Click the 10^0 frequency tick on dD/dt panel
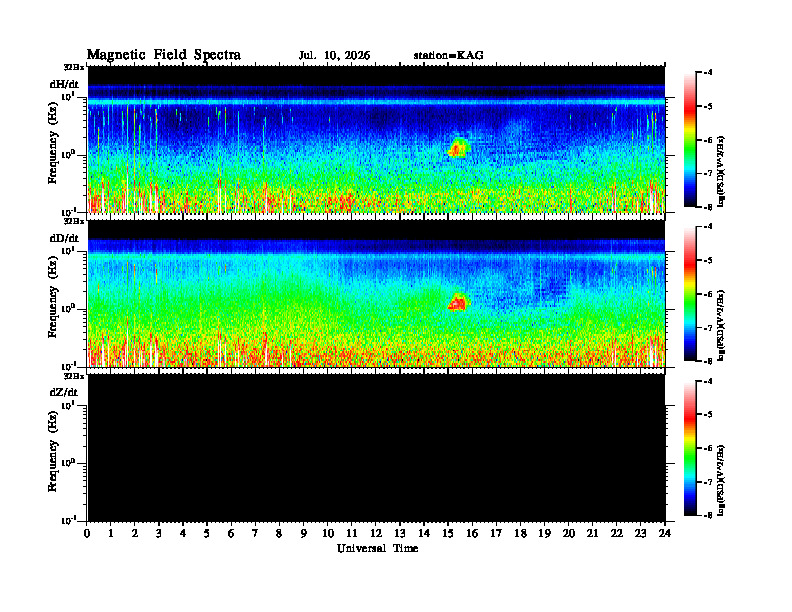 click(x=68, y=308)
